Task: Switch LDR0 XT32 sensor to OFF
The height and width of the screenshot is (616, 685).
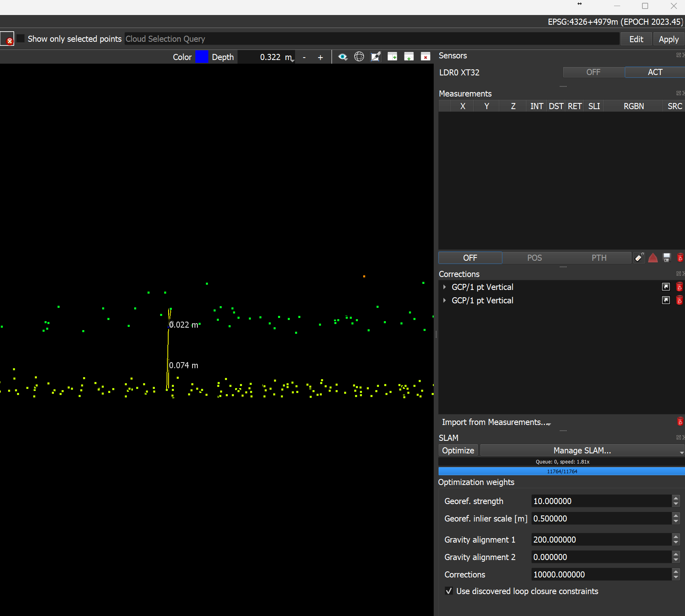Action: (x=593, y=72)
